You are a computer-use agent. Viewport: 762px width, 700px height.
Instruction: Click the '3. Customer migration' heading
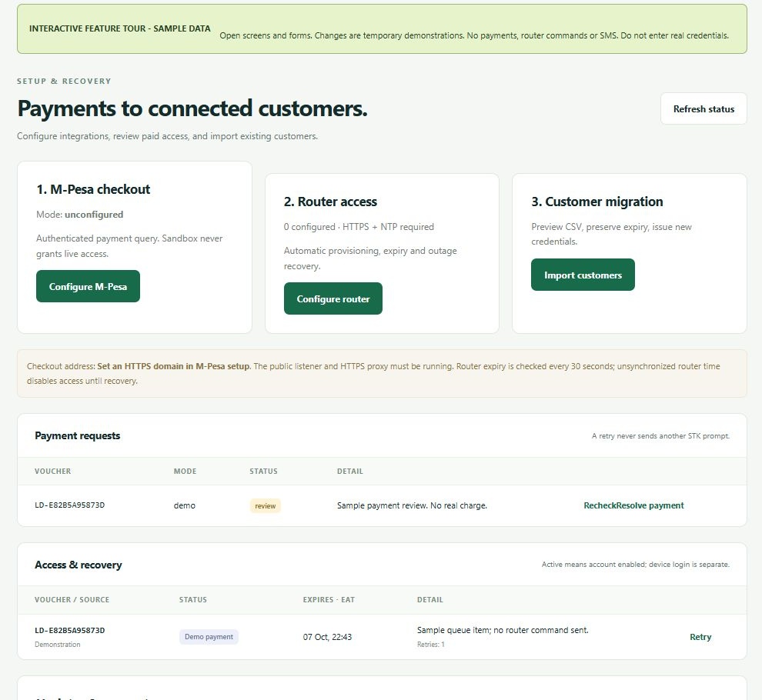[x=597, y=202]
